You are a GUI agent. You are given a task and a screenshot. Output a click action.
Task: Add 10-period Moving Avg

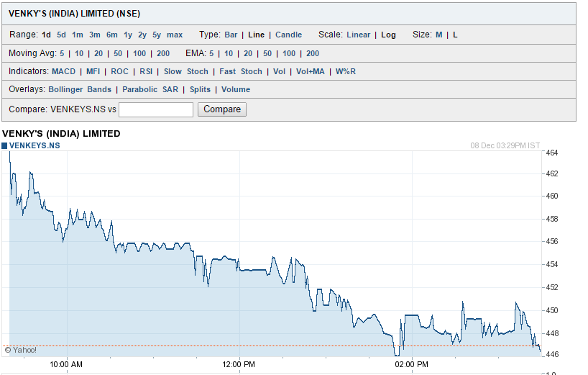click(x=79, y=54)
